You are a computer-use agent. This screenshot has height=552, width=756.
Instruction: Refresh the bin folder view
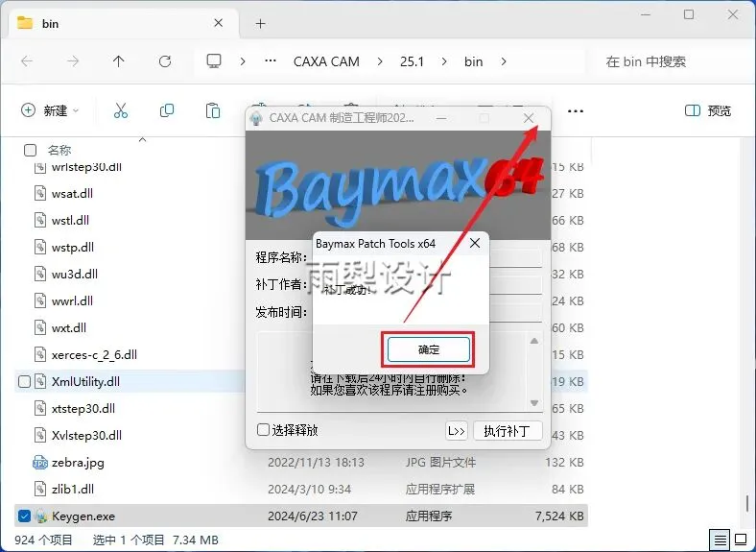coord(165,61)
